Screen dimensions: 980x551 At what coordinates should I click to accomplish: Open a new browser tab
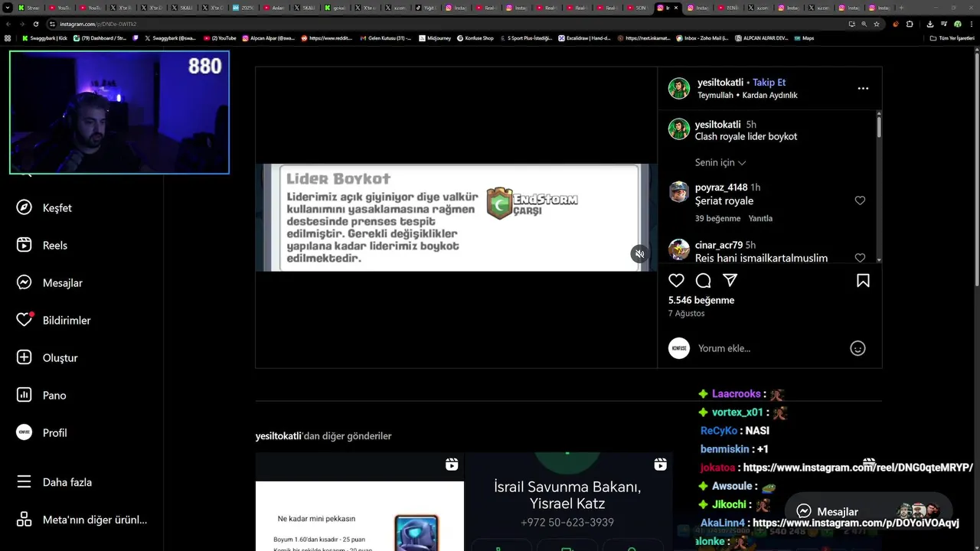[901, 8]
